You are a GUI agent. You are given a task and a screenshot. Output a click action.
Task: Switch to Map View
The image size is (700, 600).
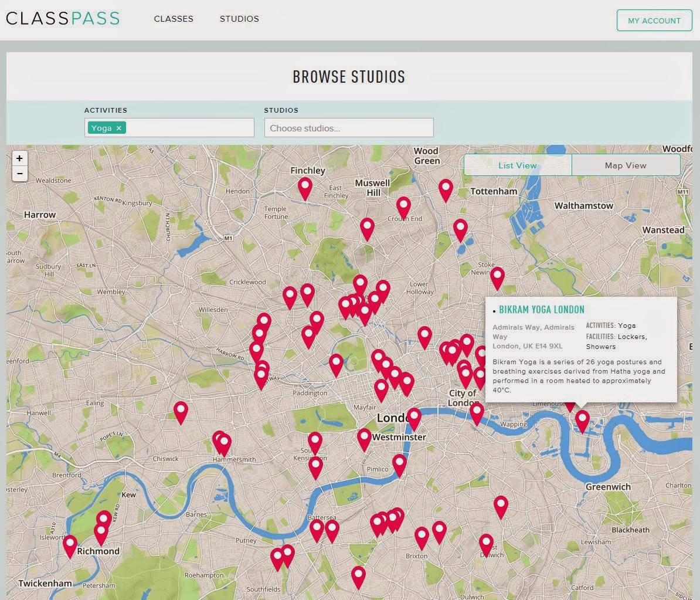click(x=626, y=165)
